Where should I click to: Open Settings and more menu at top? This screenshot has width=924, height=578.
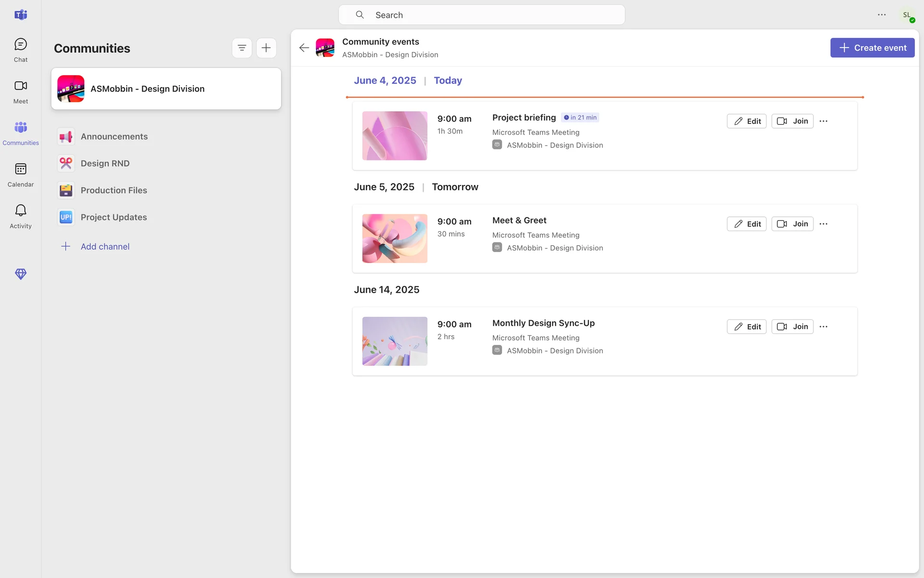(x=882, y=15)
